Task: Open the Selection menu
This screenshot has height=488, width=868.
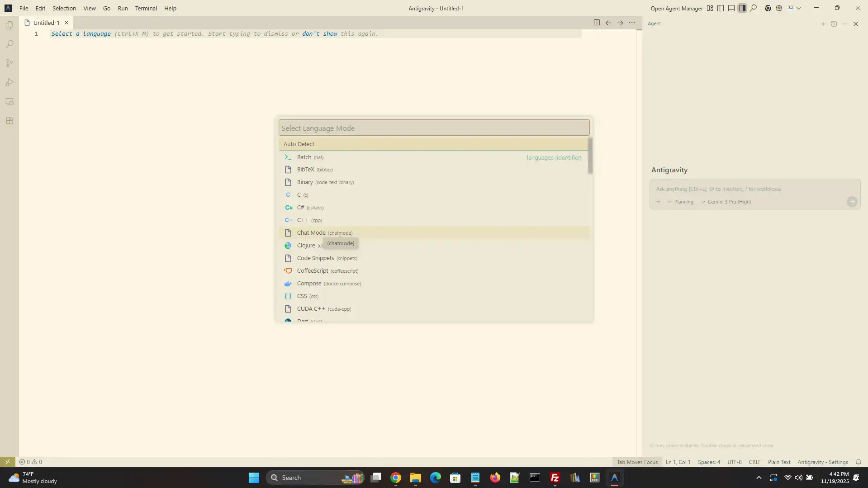Action: (x=64, y=8)
